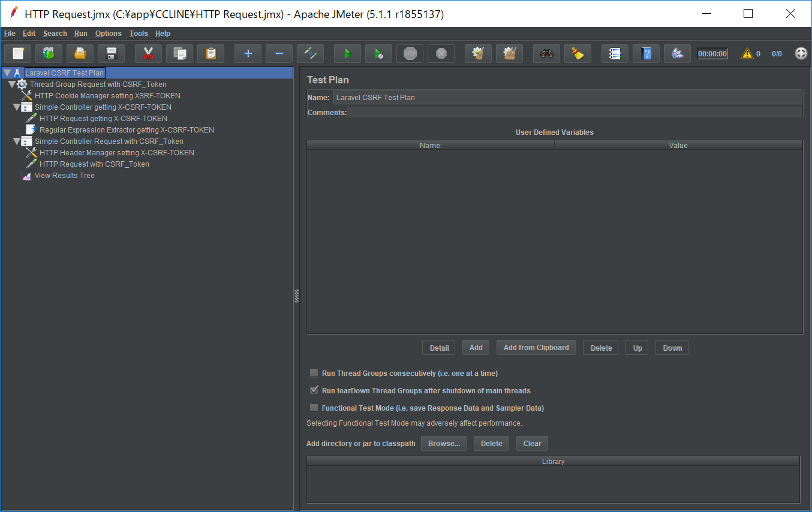Click the Stop test icon
This screenshot has height=512, width=812.
click(410, 53)
